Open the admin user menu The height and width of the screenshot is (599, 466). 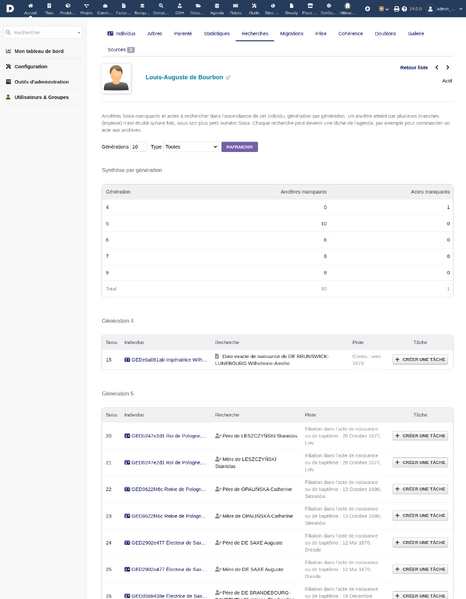click(445, 8)
